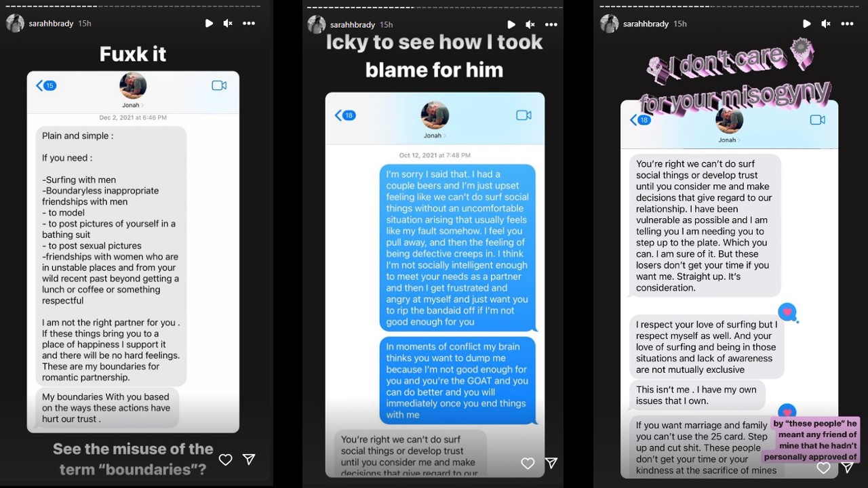The image size is (868, 488).
Task: Click the share icon on third story
Action: click(847, 468)
